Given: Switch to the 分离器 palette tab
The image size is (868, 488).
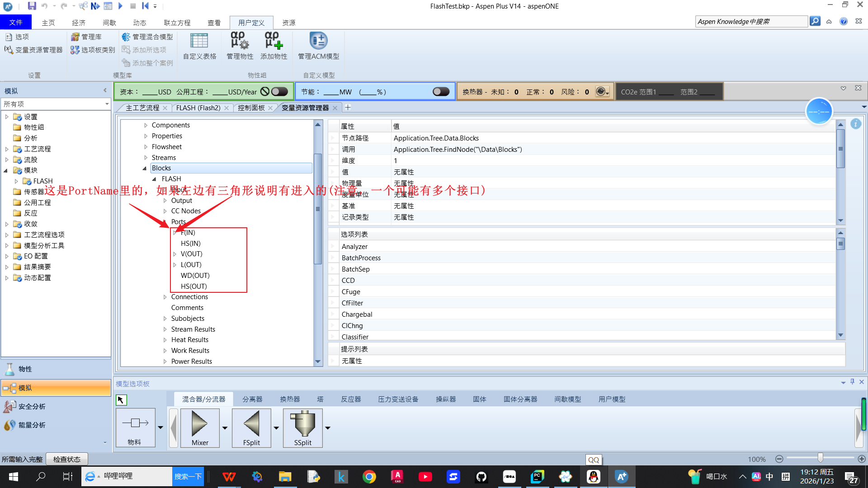Looking at the screenshot, I should [252, 399].
